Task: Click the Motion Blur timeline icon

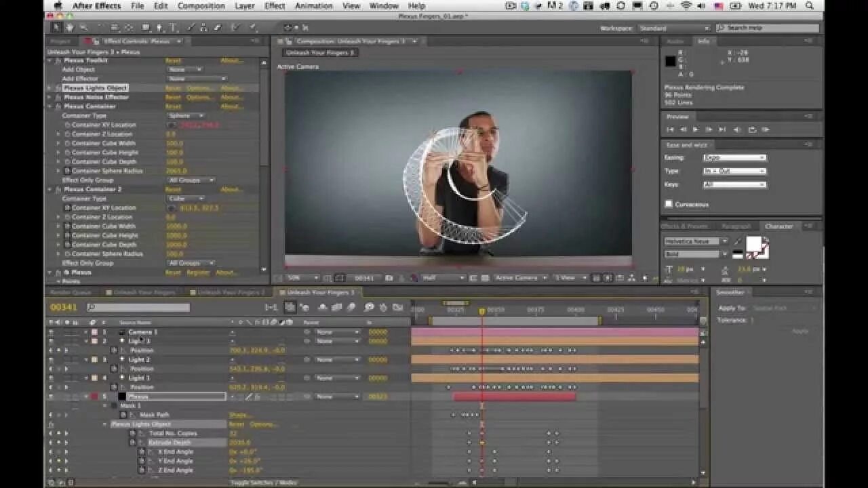Action: pyautogui.click(x=351, y=308)
